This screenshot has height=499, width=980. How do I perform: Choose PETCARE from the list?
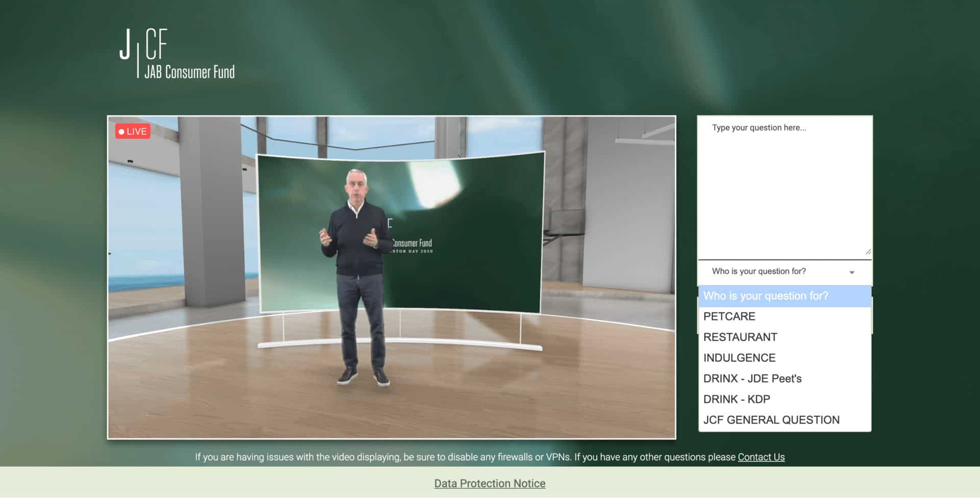click(x=729, y=316)
